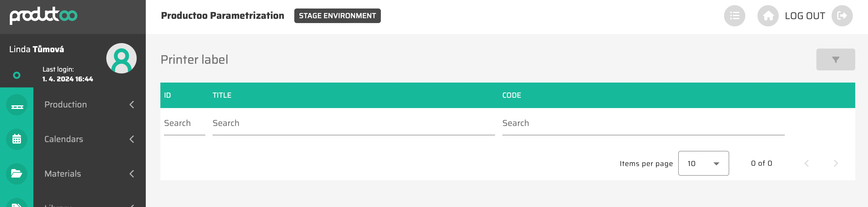Screen dimensions: 868x207
Task: Open the user profile avatar
Action: [x=121, y=58]
